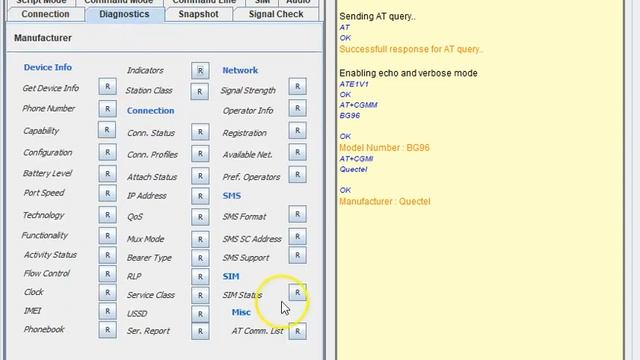Click the R button next to Clock
The width and height of the screenshot is (640, 360).
click(107, 293)
